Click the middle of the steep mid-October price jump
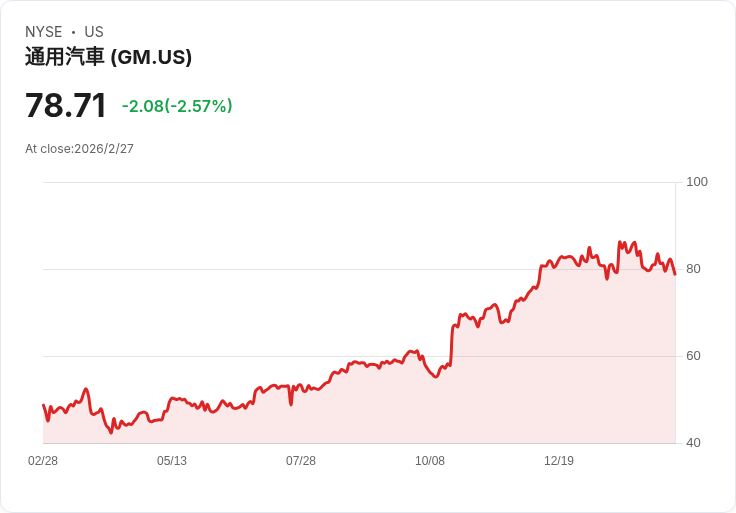The height and width of the screenshot is (513, 736). click(x=452, y=345)
